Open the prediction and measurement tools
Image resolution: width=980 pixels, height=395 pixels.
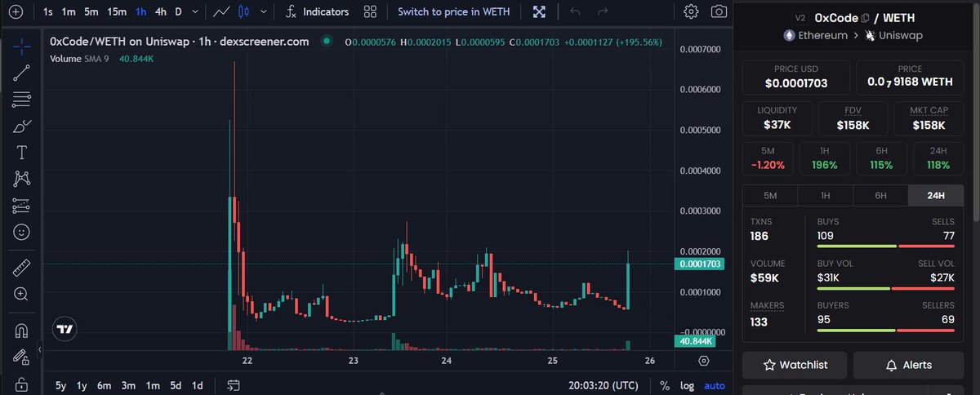[x=22, y=206]
